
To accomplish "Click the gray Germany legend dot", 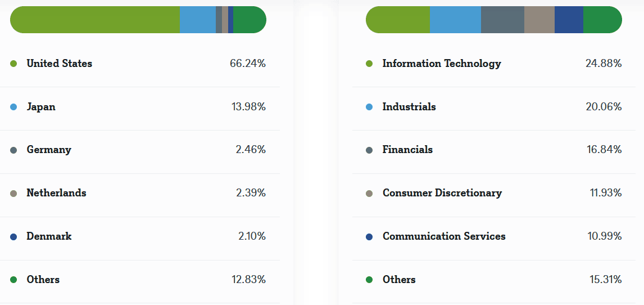I will click(x=13, y=150).
